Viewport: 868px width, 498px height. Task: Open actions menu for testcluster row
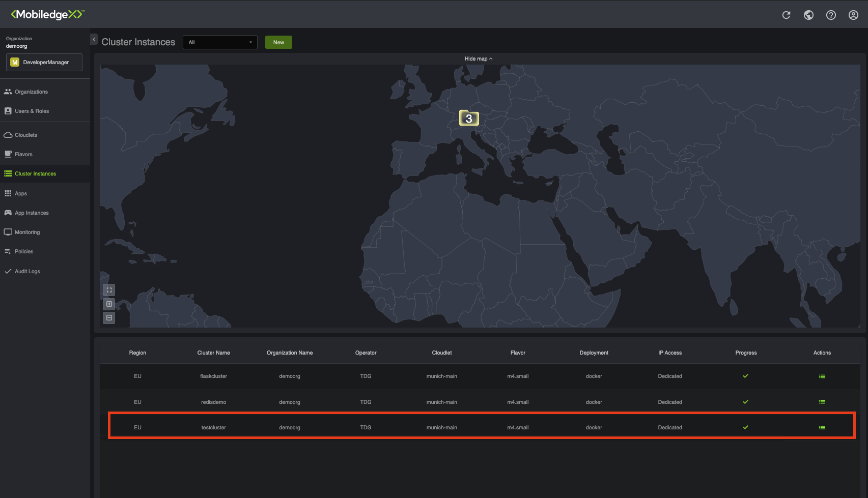[822, 427]
